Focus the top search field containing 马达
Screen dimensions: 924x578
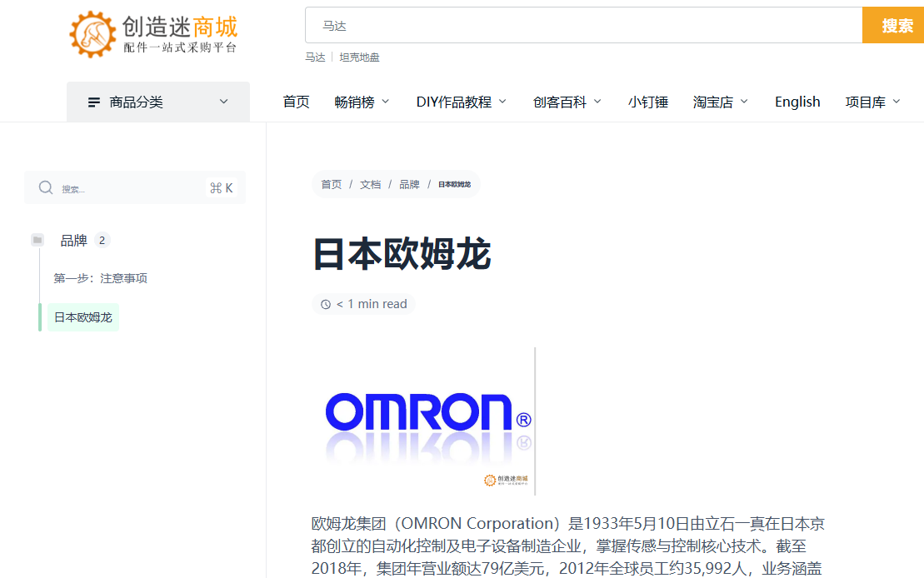pyautogui.click(x=583, y=26)
